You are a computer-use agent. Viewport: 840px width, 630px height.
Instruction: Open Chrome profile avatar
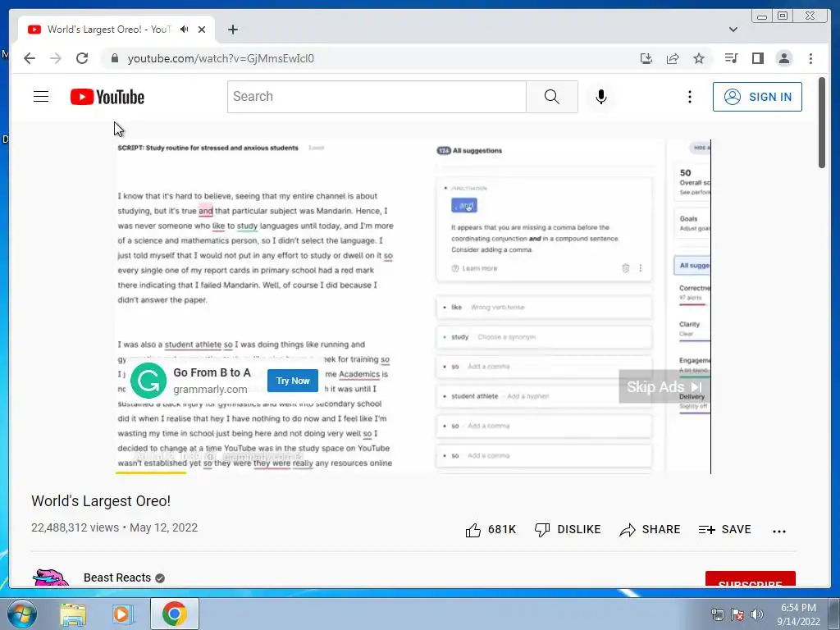(784, 58)
